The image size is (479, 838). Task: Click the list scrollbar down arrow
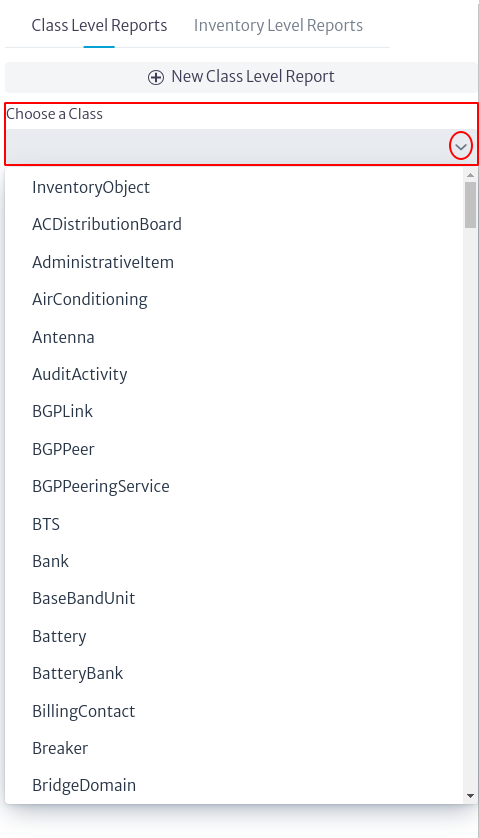click(470, 796)
